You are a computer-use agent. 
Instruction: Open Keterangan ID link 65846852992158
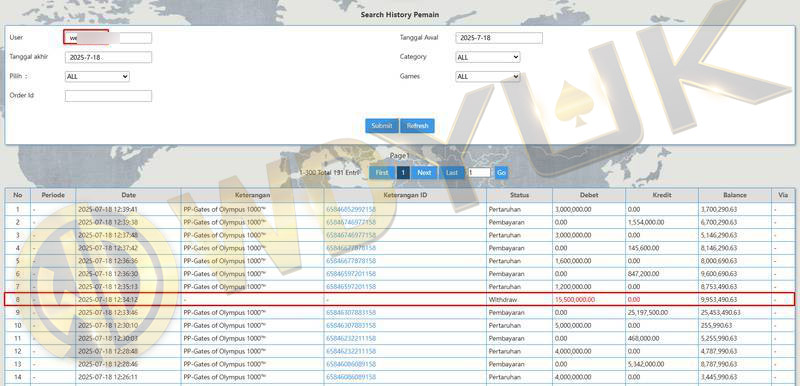(351, 209)
